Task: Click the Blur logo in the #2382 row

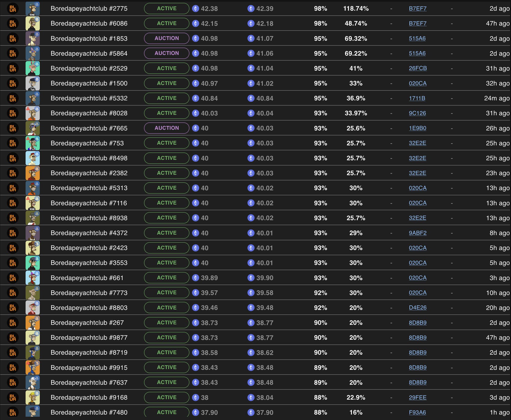Action: click(x=12, y=173)
